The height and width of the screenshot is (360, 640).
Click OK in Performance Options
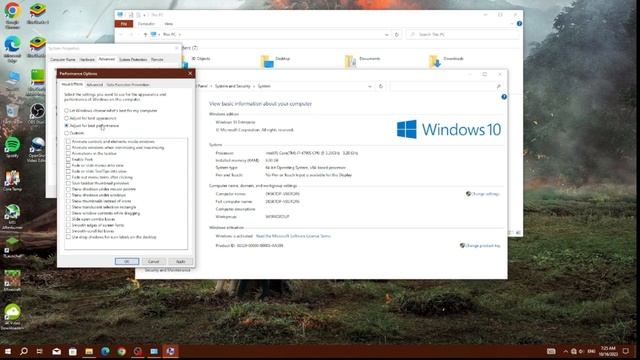[127, 261]
